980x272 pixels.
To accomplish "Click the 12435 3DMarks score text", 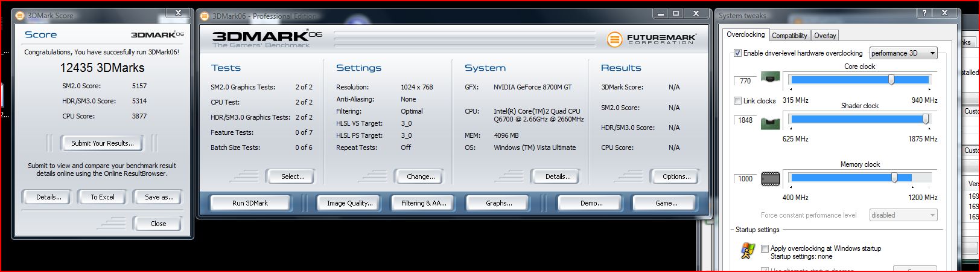I will pos(102,68).
